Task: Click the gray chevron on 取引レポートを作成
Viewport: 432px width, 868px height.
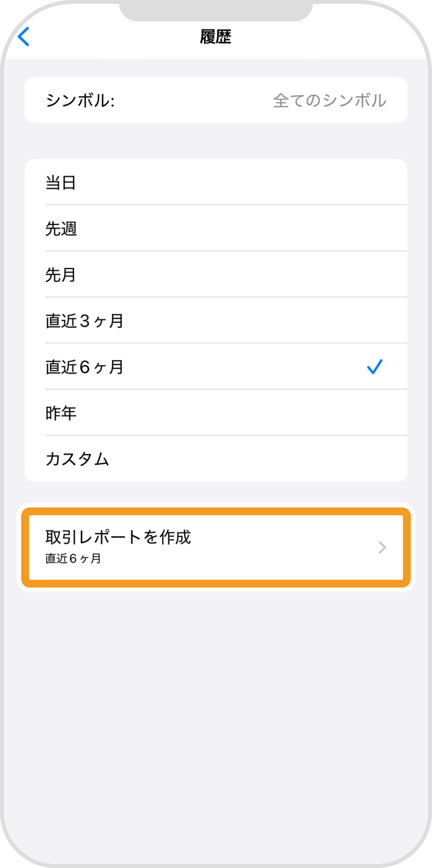Action: point(382,547)
